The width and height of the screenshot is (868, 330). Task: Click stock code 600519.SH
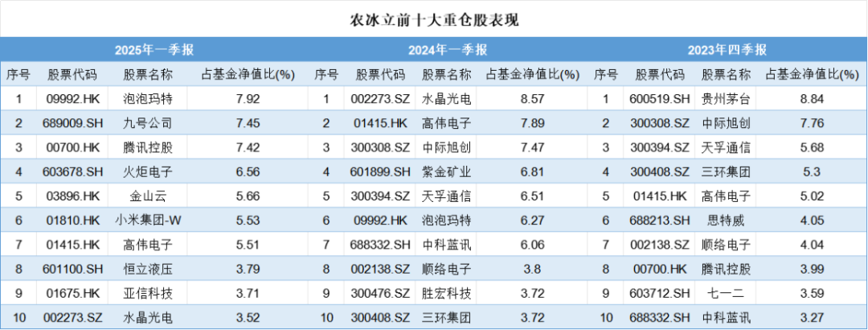click(x=659, y=99)
